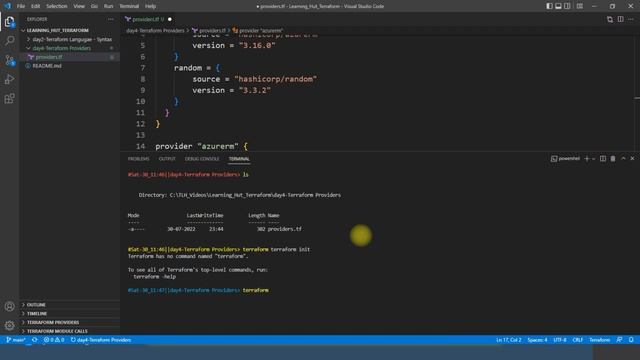
Task: Maximize the panel with up chevron
Action: point(623,159)
